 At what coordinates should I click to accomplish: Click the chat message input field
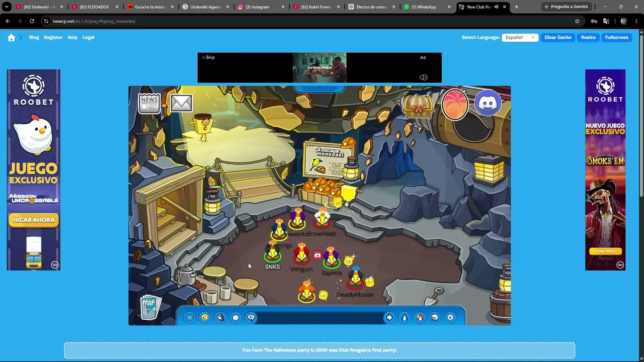[x=320, y=317]
